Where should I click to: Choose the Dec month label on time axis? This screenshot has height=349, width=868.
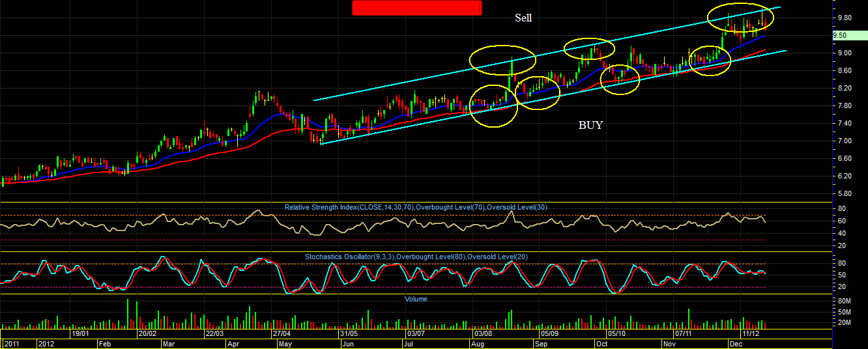click(x=736, y=343)
